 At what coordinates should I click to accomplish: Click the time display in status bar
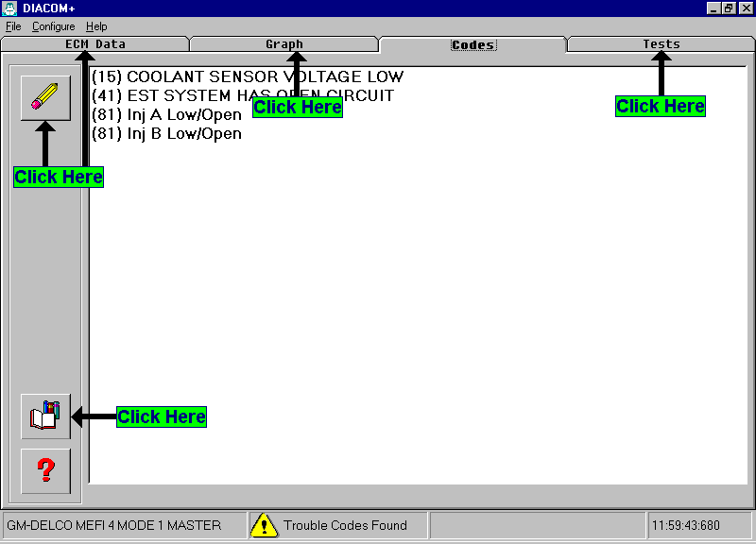pyautogui.click(x=685, y=526)
